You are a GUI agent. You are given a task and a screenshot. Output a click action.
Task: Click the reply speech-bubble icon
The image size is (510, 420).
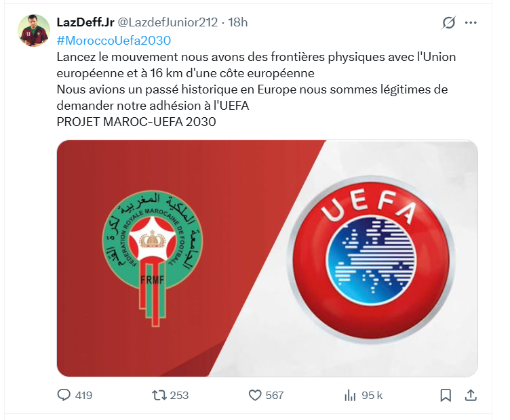pos(64,395)
